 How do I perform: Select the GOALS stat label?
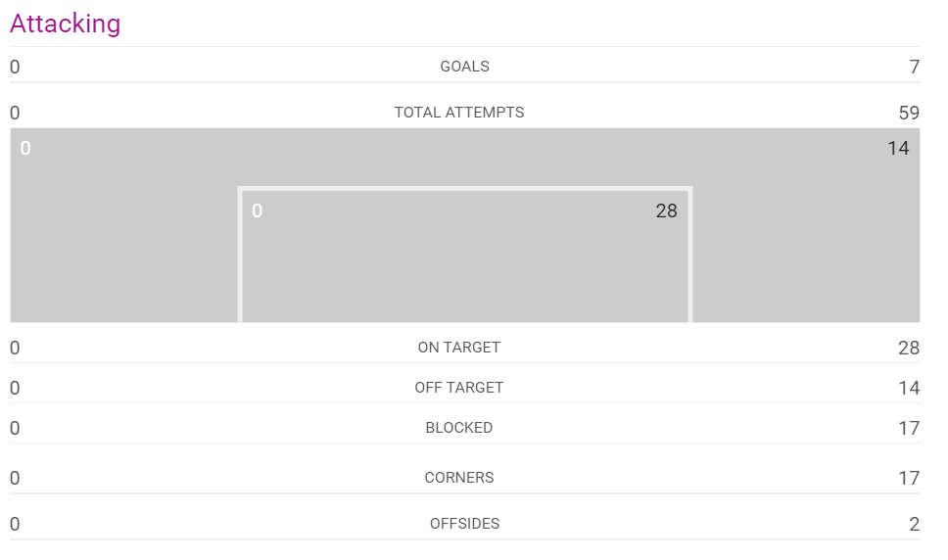[x=464, y=67]
